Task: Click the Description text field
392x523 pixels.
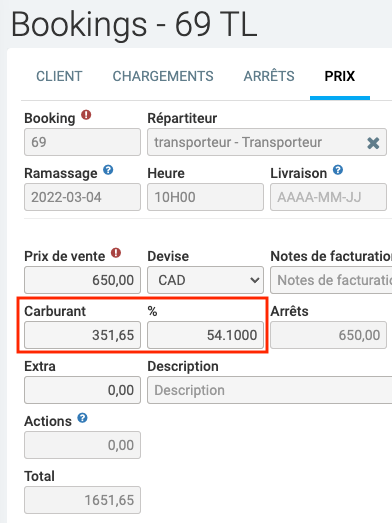Action: pos(270,390)
